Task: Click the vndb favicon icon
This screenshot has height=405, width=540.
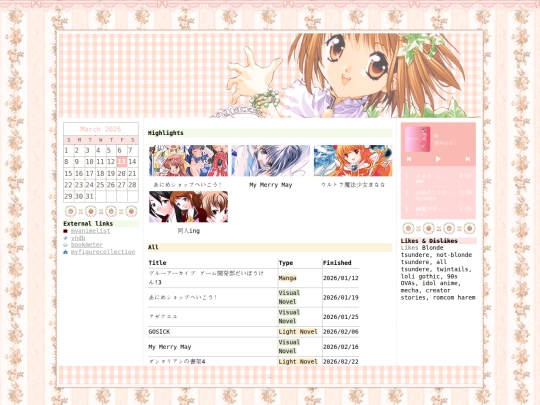Action: tap(65, 238)
